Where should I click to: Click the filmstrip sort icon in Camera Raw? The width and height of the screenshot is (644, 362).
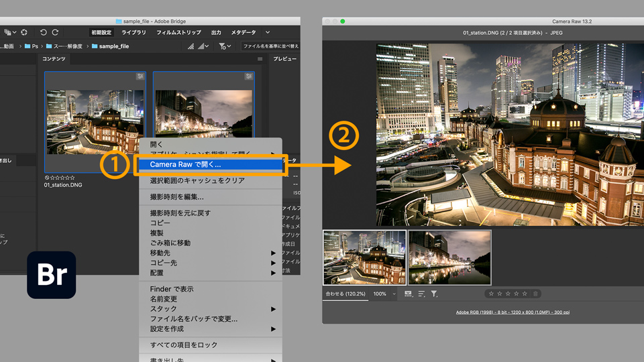[x=421, y=294]
